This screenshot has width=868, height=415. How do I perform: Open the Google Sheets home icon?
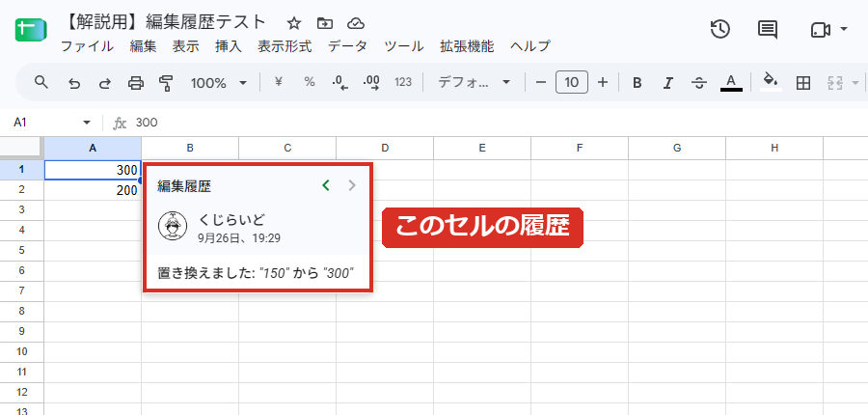point(31,30)
